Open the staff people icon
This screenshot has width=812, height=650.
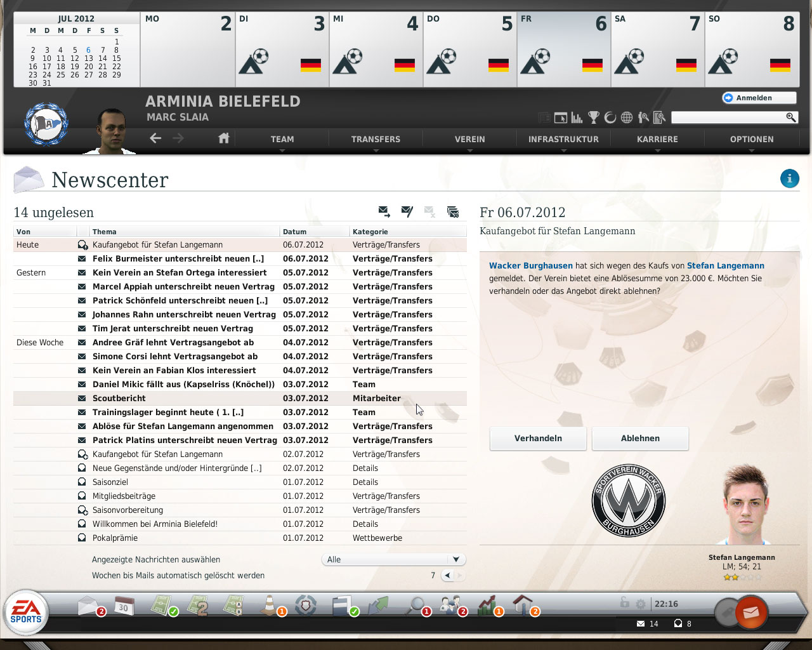click(x=452, y=606)
